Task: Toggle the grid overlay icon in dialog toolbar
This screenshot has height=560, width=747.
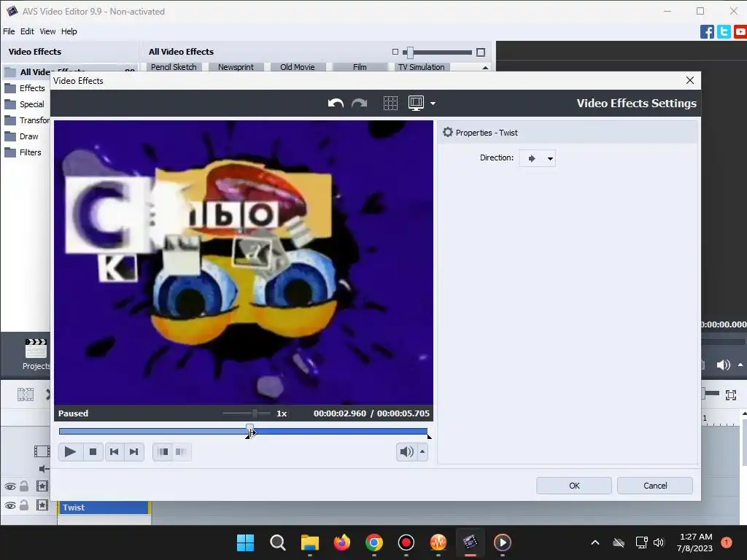Action: point(391,104)
